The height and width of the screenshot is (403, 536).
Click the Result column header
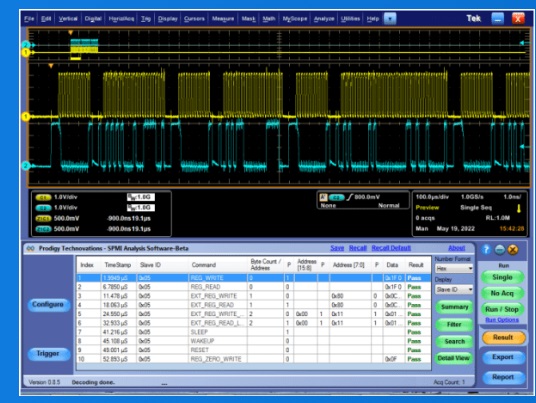[416, 265]
